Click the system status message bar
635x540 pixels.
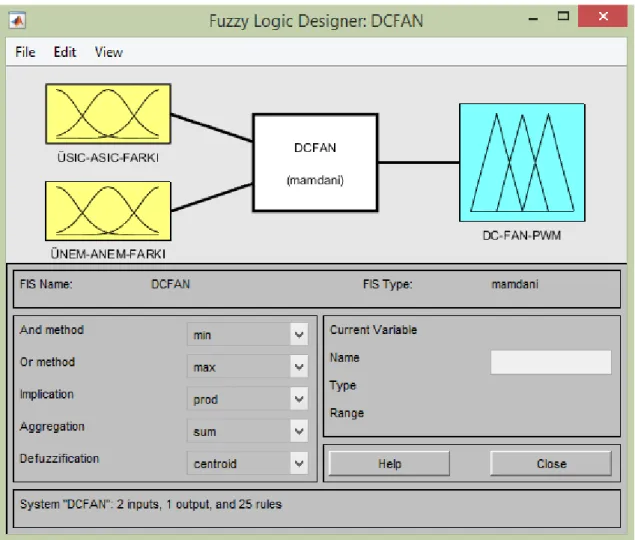pyautogui.click(x=317, y=509)
